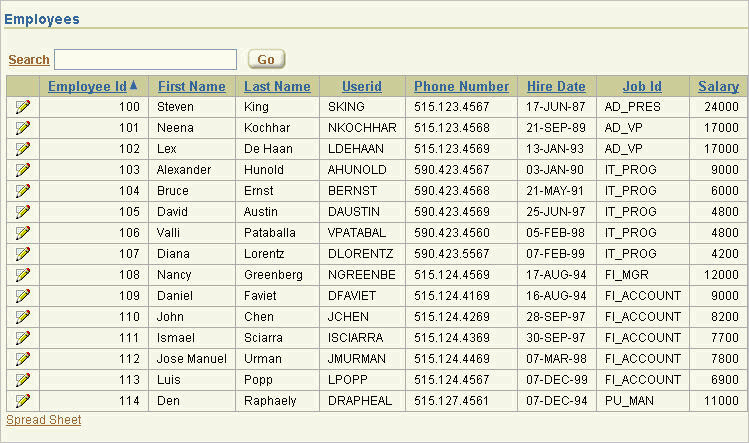Click pencil icon for Den Raphaely
The width and height of the screenshot is (749, 443).
pyautogui.click(x=22, y=401)
